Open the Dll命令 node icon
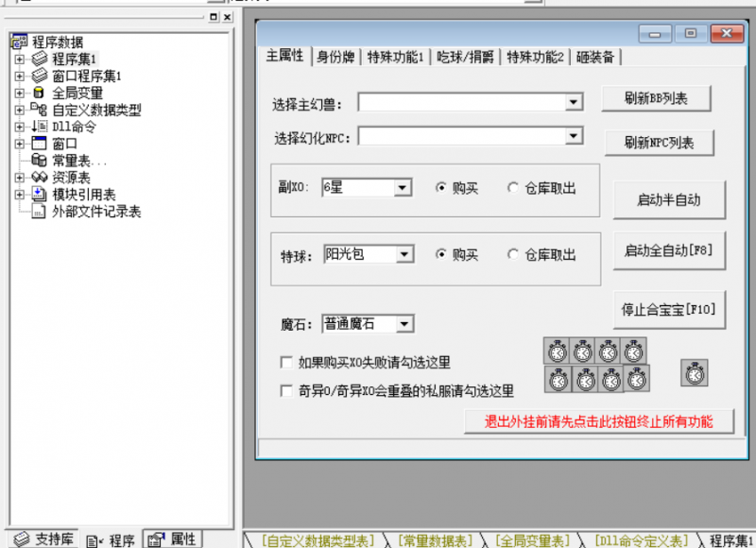756x548 pixels. (x=38, y=126)
